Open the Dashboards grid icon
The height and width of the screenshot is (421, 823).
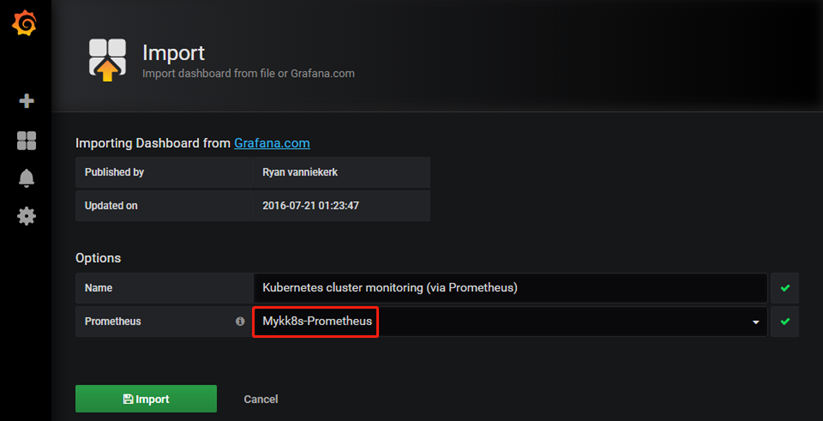point(26,141)
